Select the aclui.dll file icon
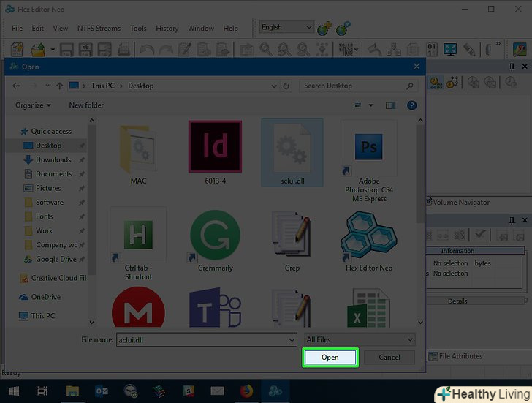The width and height of the screenshot is (532, 403). click(x=292, y=153)
